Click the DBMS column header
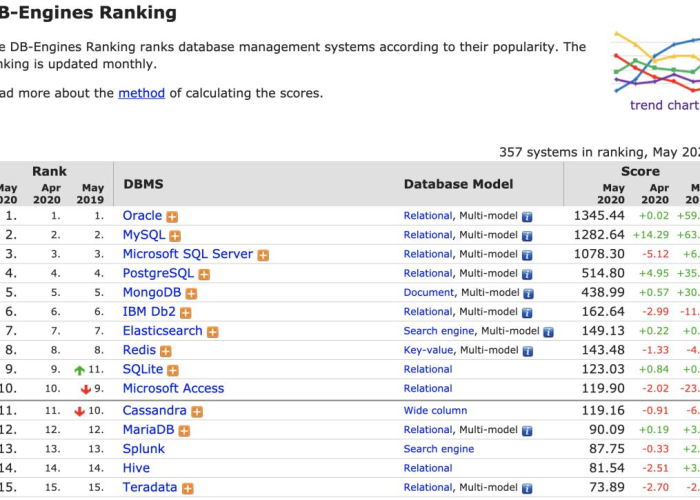This screenshot has width=700, height=500. [x=143, y=184]
